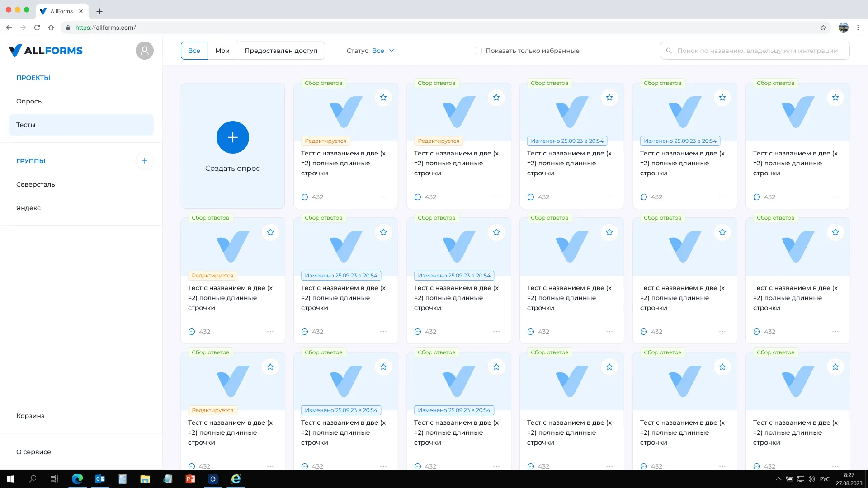Click the magnifier icon in the search field
This screenshot has width=868, height=488.
tap(669, 51)
